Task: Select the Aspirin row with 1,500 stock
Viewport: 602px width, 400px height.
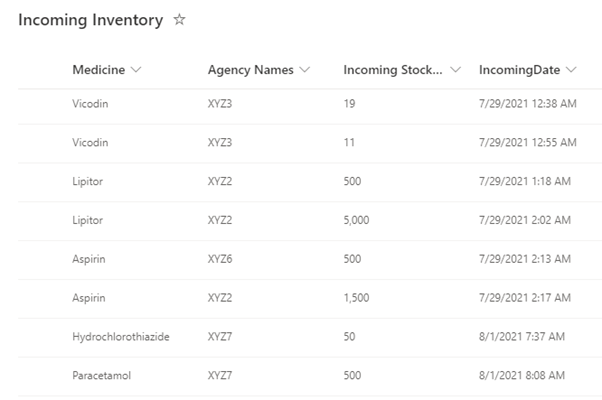Action: point(88,298)
